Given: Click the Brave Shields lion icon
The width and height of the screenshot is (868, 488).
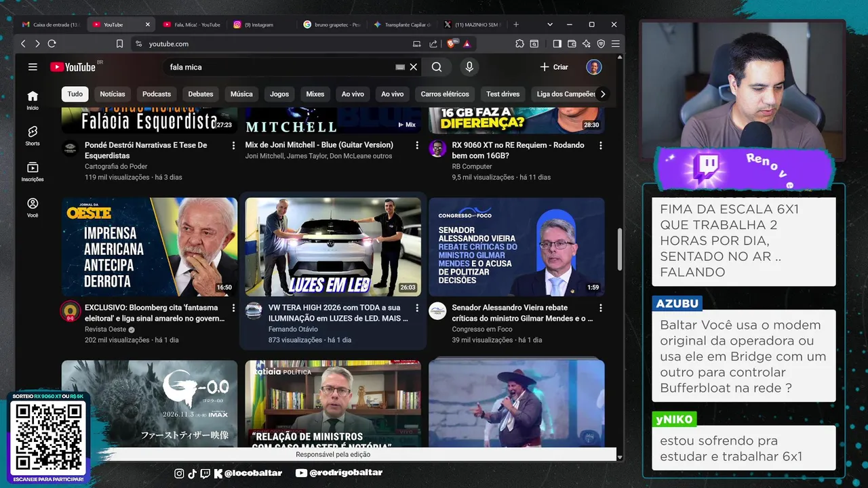Looking at the screenshot, I should click(x=451, y=43).
